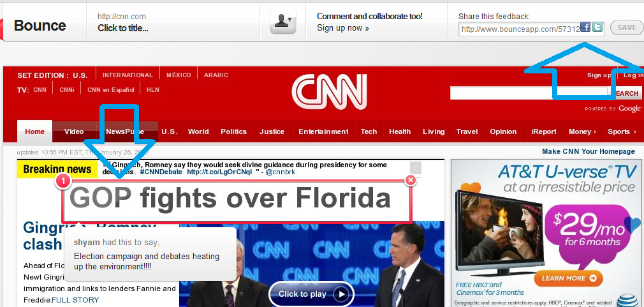Screen dimensions: 644x307
Task: Click the Bounce user account icon
Action: coord(283,20)
